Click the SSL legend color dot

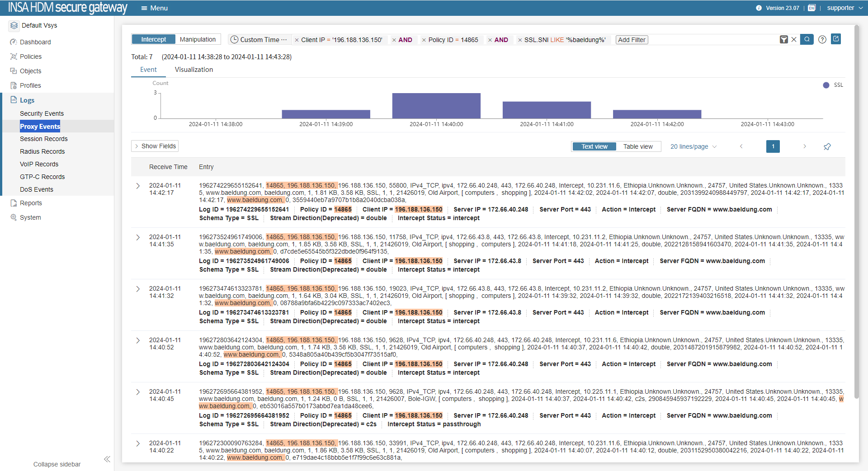(826, 85)
